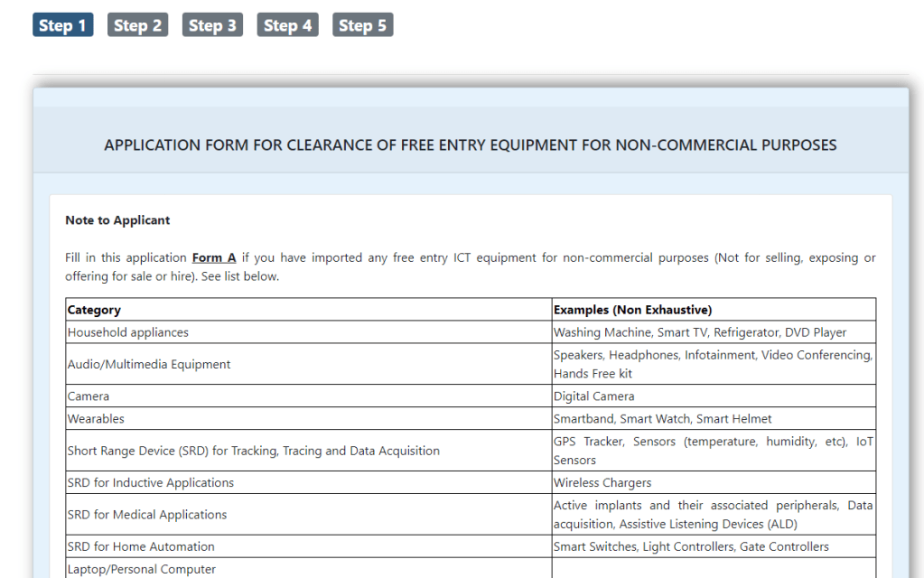The height and width of the screenshot is (578, 924).
Task: Click the SRD for Tracking, Tracing category cell
Action: point(253,451)
